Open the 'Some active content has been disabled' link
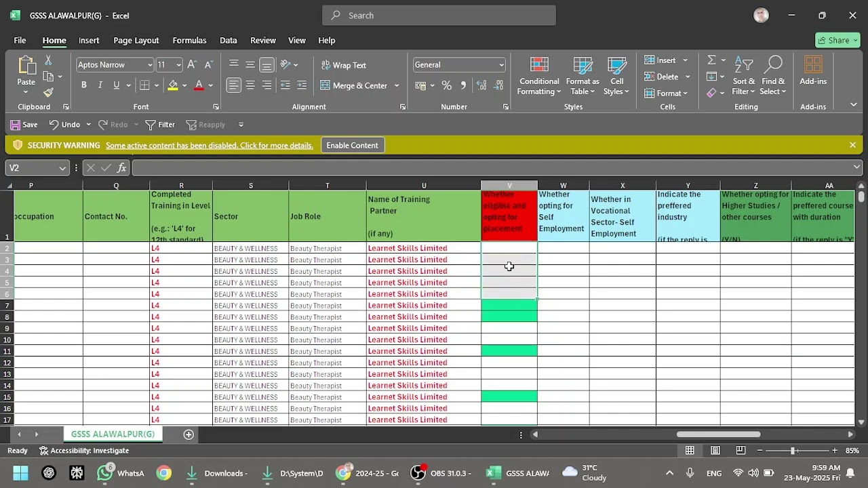The image size is (868, 488). (x=210, y=145)
